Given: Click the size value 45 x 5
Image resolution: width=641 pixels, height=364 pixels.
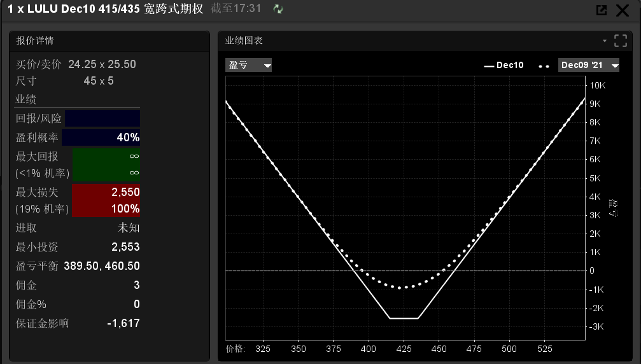Looking at the screenshot, I should pyautogui.click(x=99, y=81).
